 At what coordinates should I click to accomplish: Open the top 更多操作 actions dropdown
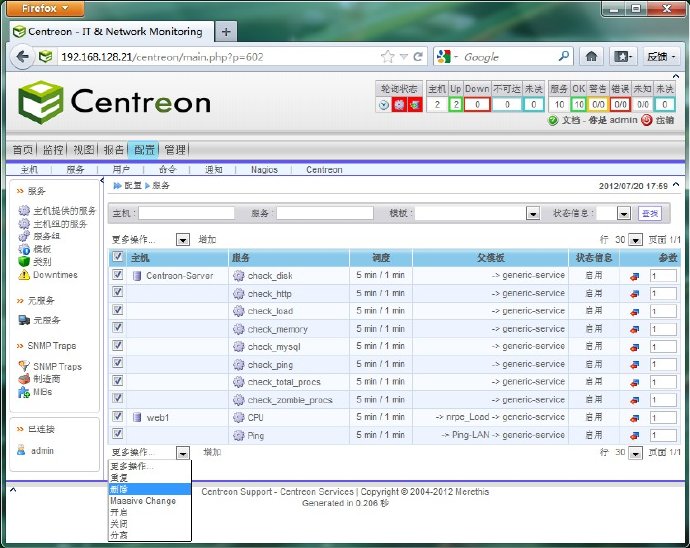(x=183, y=240)
